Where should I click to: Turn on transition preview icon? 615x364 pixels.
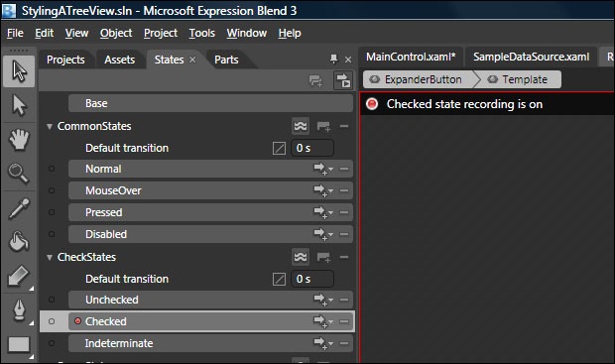pos(343,80)
